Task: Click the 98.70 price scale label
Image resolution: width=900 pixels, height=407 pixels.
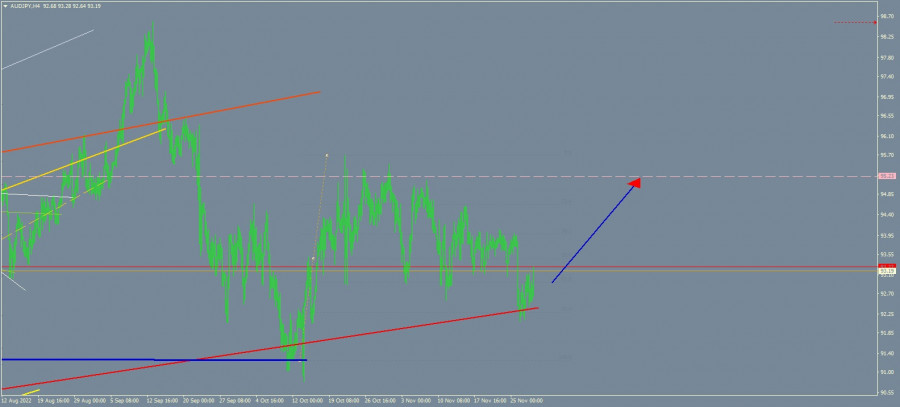Action: tap(886, 18)
